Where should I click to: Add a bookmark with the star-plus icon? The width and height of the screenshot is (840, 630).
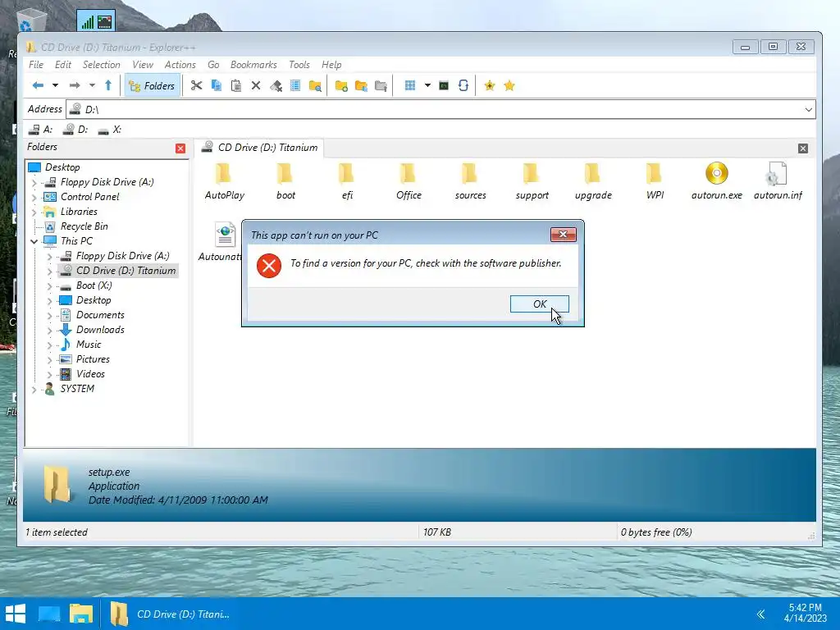[489, 85]
